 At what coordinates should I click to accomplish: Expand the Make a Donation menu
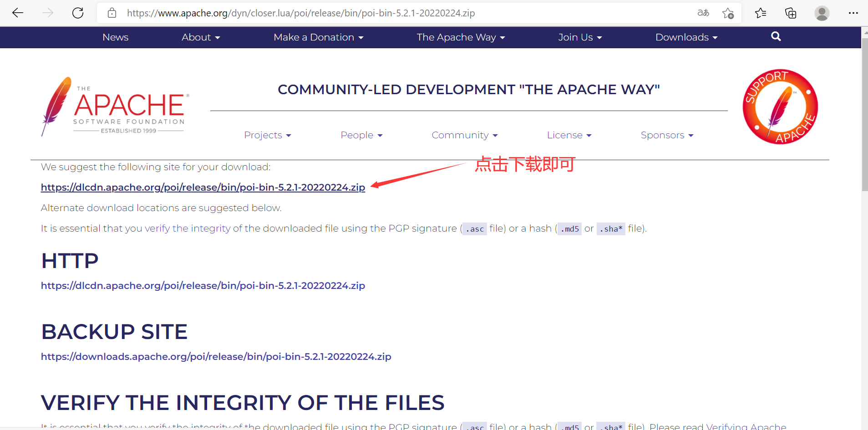(x=319, y=37)
